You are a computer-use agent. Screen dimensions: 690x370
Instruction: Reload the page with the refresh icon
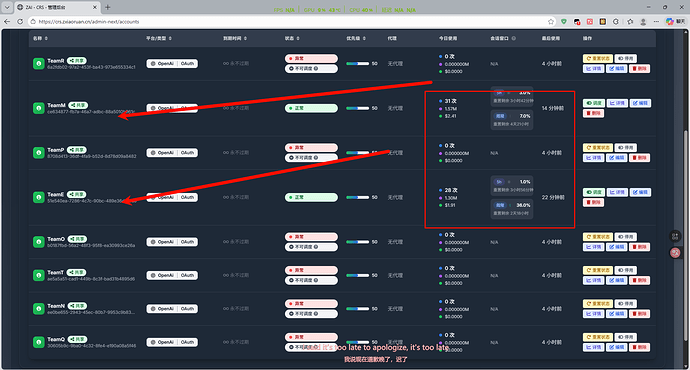click(x=20, y=22)
